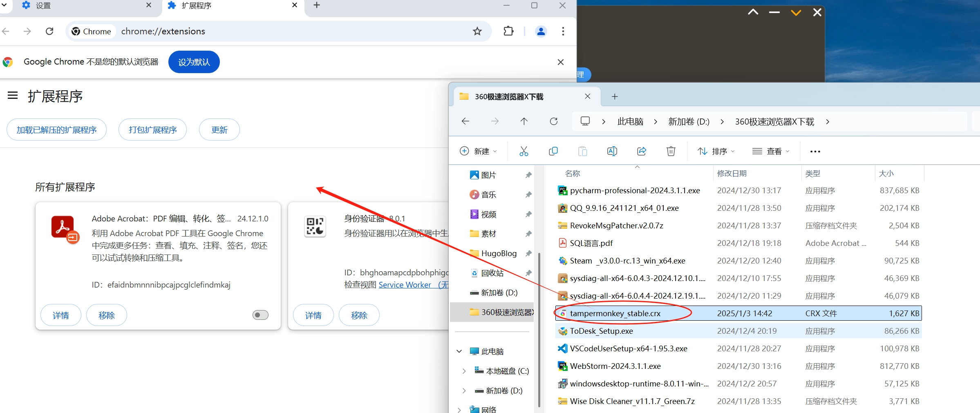
Task: Sort files by the 名称 column header
Action: [572, 174]
